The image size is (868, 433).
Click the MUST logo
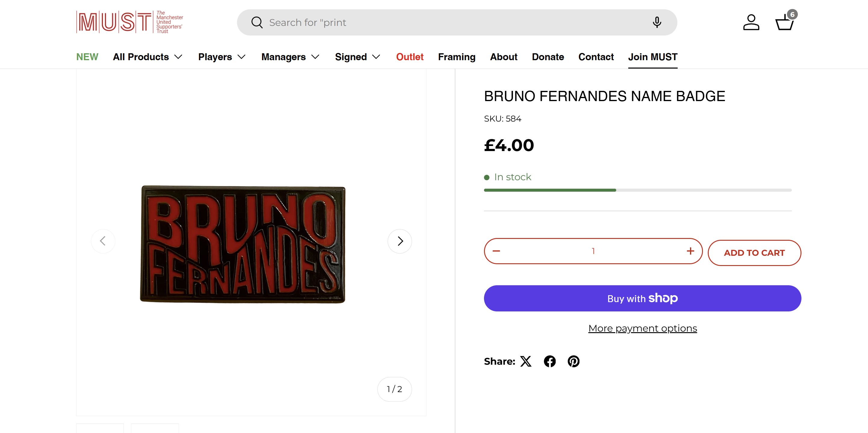click(130, 22)
